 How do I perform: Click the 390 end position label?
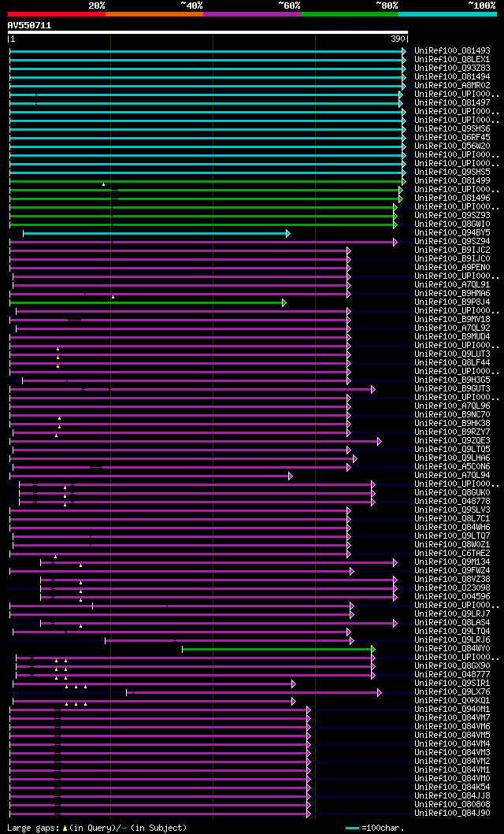tap(398, 39)
